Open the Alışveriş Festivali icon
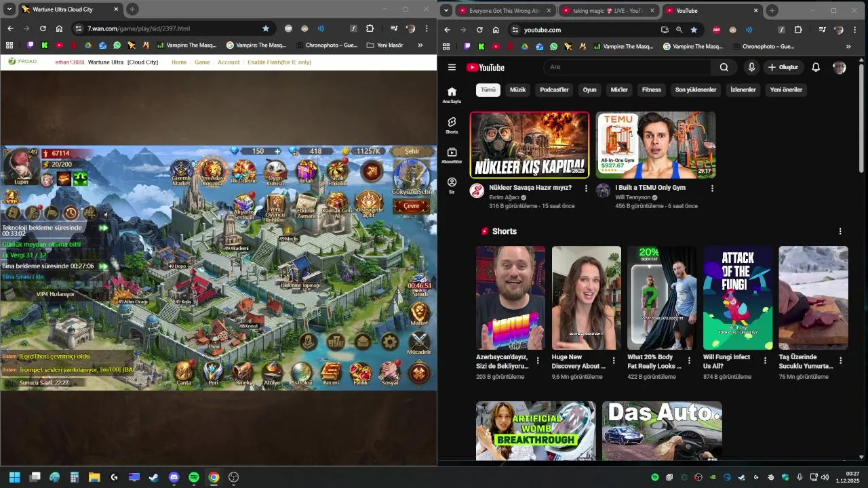 click(244, 207)
